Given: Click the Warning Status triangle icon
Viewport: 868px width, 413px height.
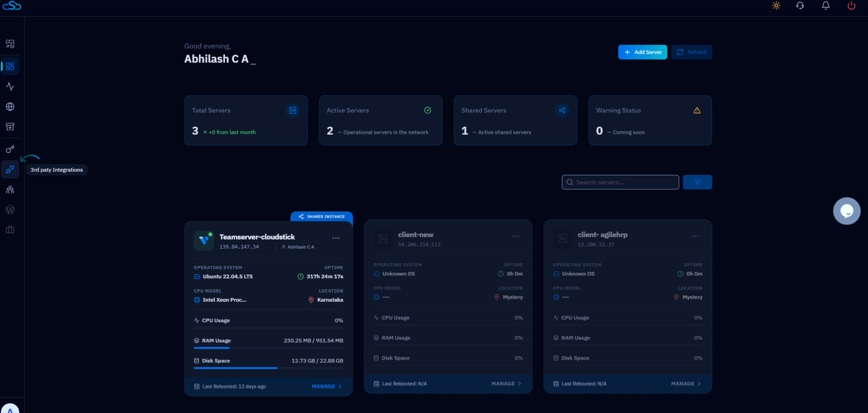Looking at the screenshot, I should (x=697, y=110).
